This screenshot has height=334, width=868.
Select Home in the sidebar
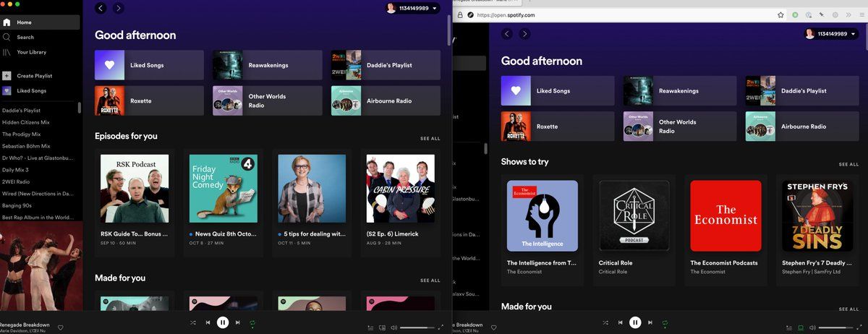(25, 22)
